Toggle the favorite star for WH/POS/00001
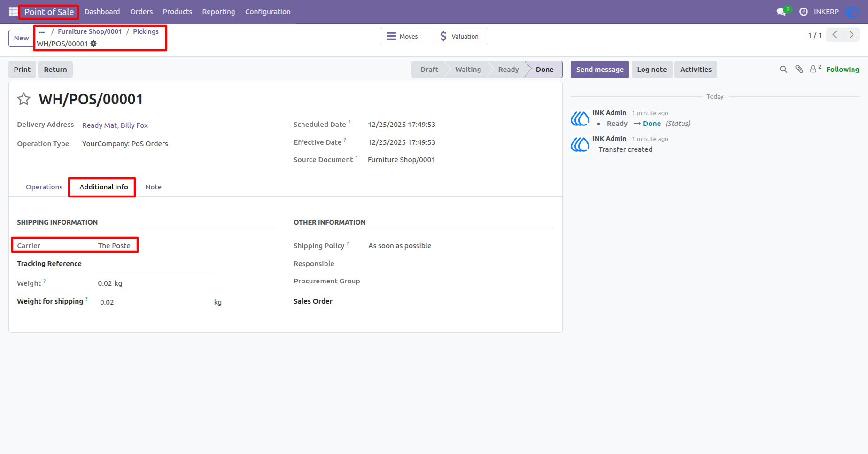868x454 pixels. point(24,99)
